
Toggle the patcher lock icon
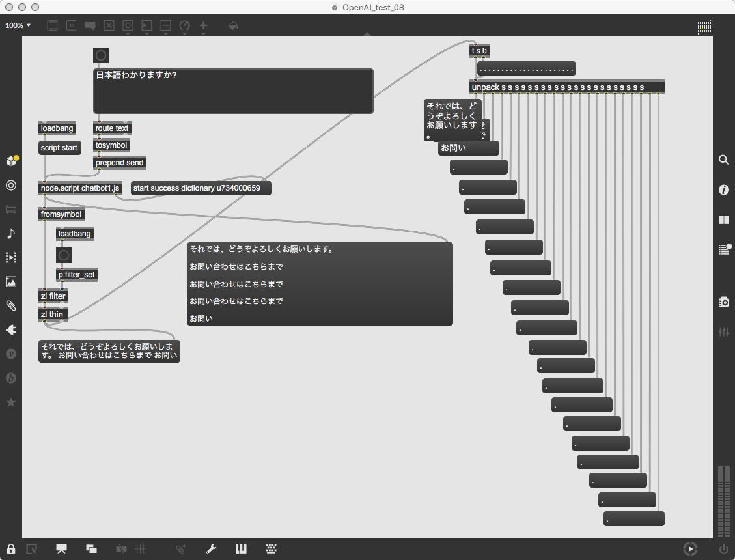(11, 549)
